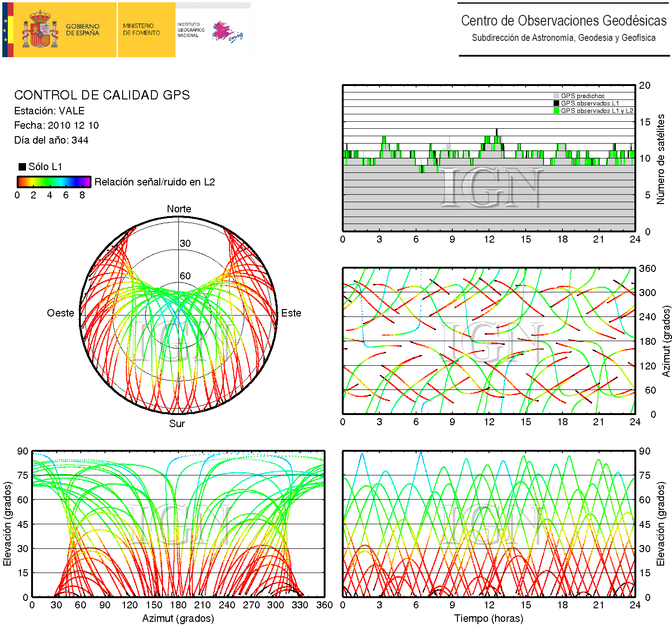
Task: Click the pink CNIG logo
Action: [x=227, y=32]
